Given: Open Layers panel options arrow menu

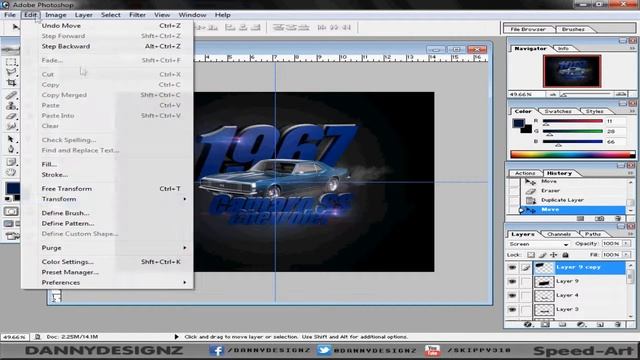Looking at the screenshot, I should pos(631,234).
